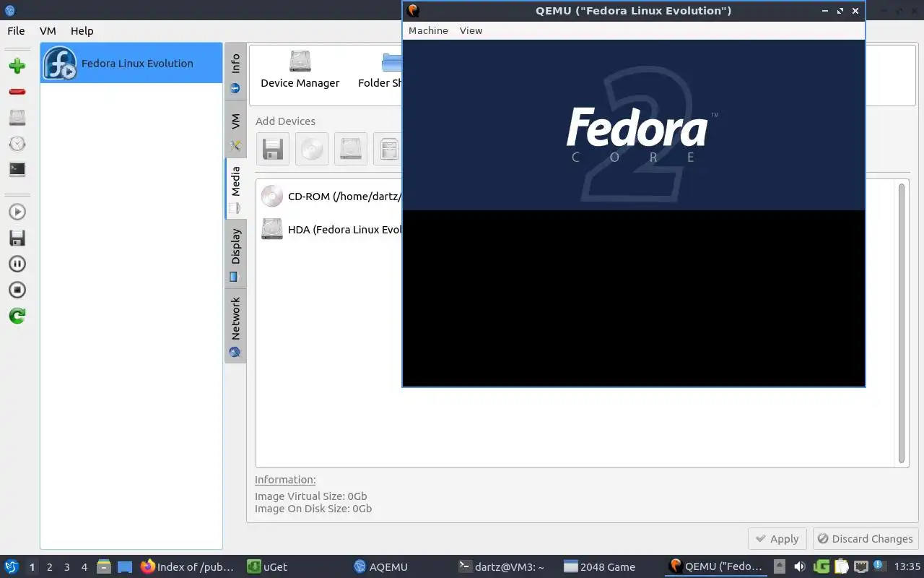Viewport: 924px width, 578px height.
Task: Click the clock icon in left toolbar
Action: (17, 144)
